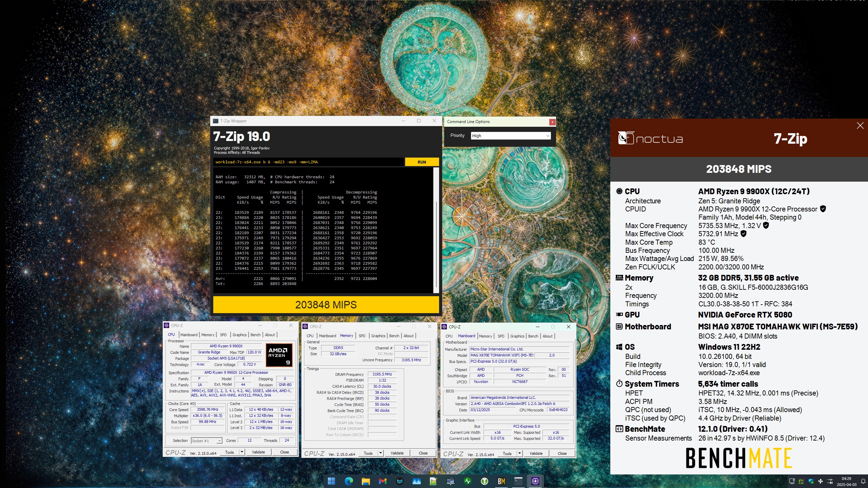868x488 pixels.
Task: Click the Max TDP value 120.0 W
Action: (x=254, y=352)
